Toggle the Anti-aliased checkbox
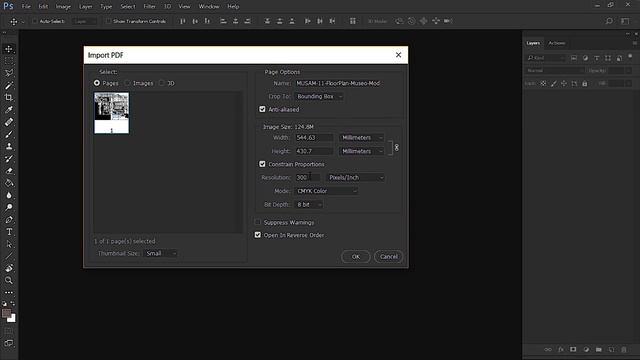640x360 pixels. tap(262, 109)
